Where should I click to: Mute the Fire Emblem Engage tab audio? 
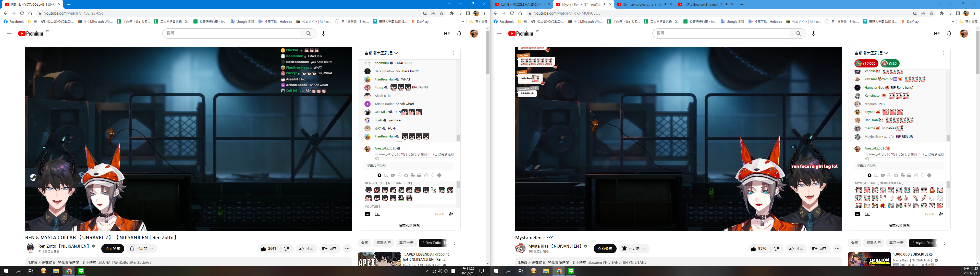point(727,5)
